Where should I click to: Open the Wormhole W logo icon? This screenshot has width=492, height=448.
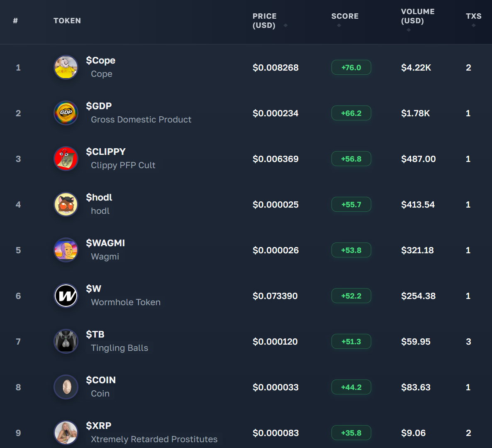66,296
